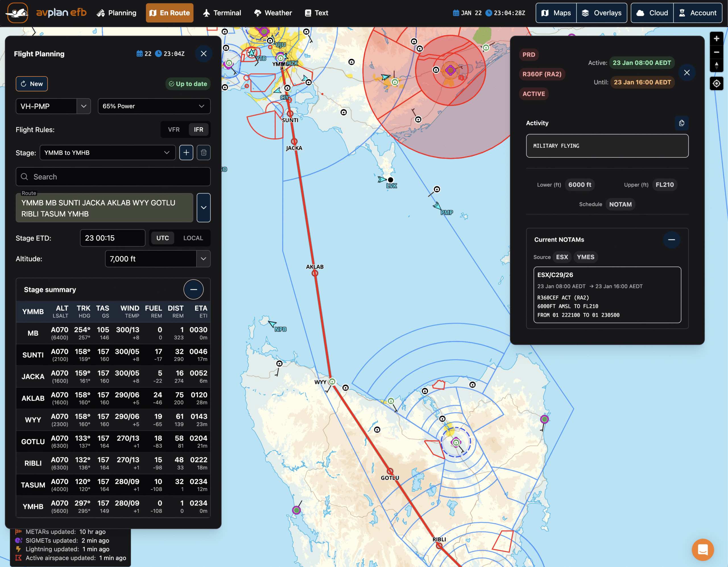The image size is (728, 567).
Task: Click the delete stage trash icon
Action: tap(203, 153)
